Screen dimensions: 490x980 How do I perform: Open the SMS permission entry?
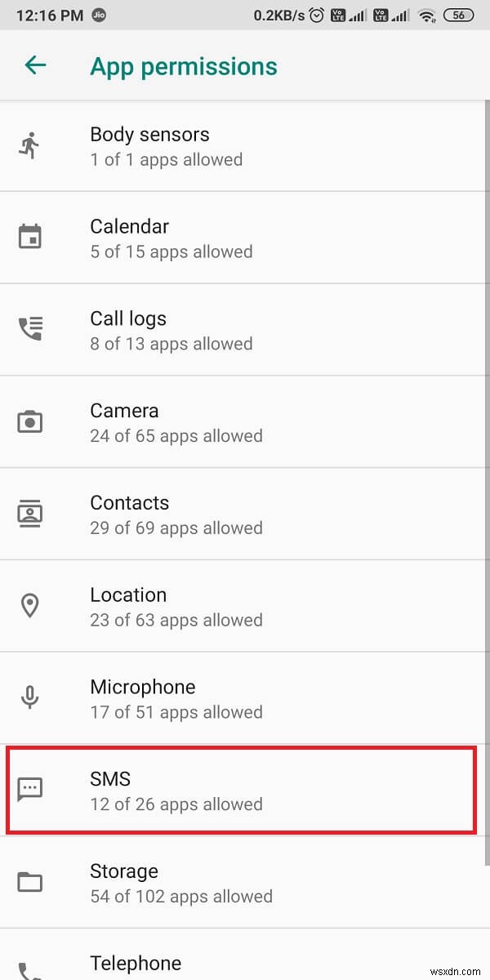click(x=245, y=790)
